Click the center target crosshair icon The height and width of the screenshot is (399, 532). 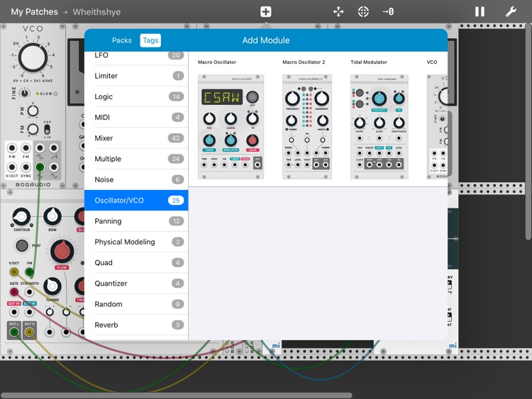click(363, 12)
